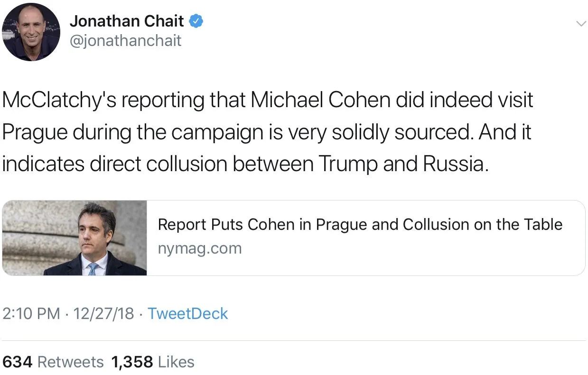Open the Jonathan Chait display name
The height and width of the screenshot is (375, 588).
click(127, 21)
